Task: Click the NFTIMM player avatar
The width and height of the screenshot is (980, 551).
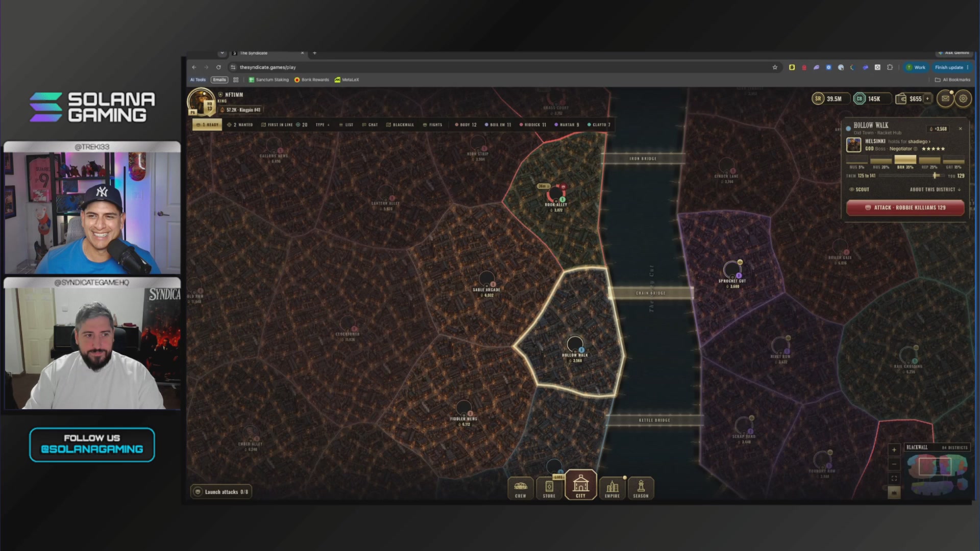Action: 201,102
